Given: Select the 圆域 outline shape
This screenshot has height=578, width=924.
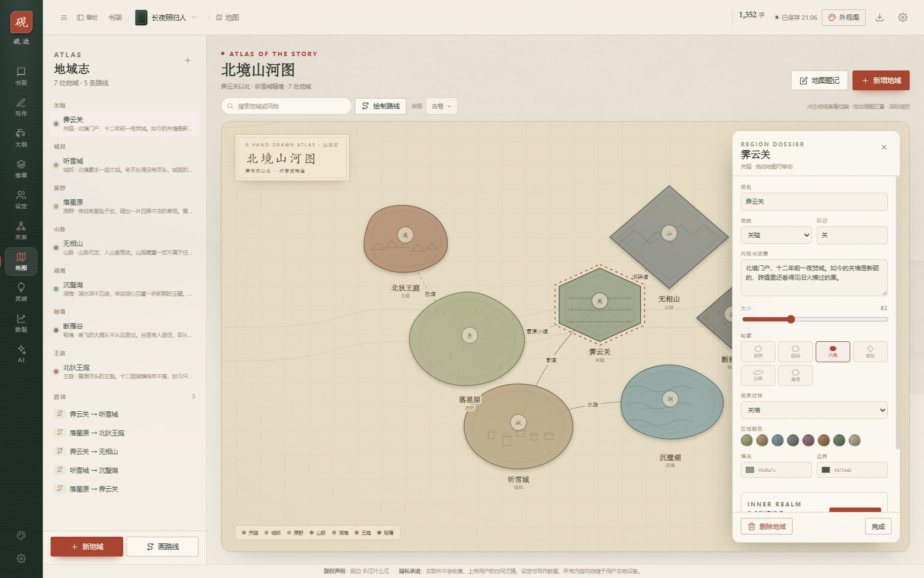Looking at the screenshot, I should pos(795,351).
